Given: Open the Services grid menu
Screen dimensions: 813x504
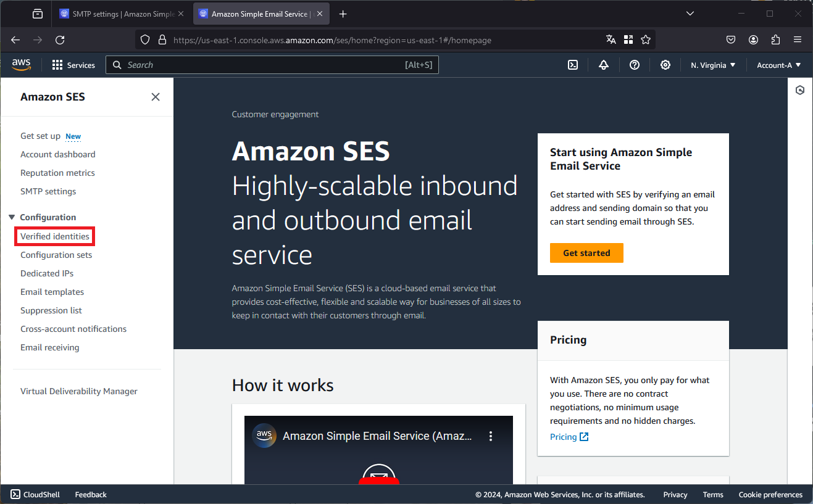Looking at the screenshot, I should coord(73,65).
